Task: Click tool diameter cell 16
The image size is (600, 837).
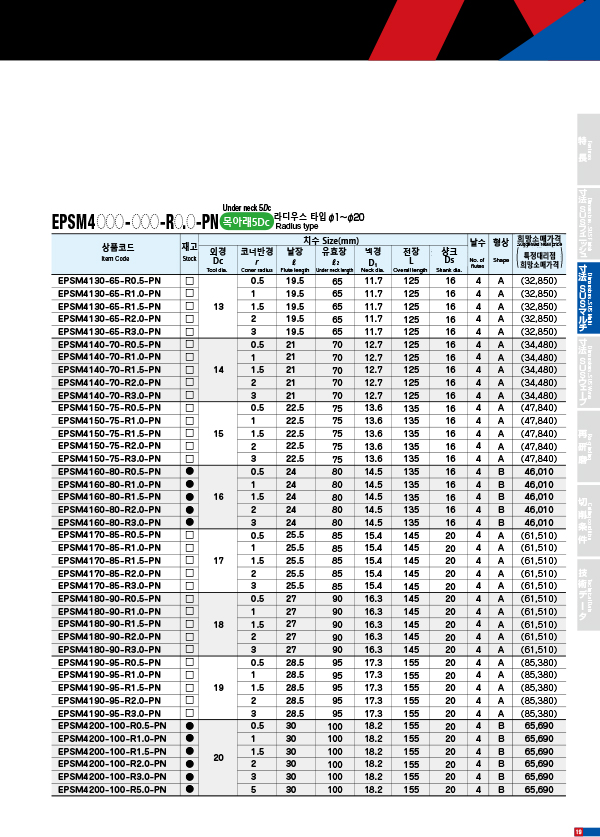Action: tap(218, 497)
